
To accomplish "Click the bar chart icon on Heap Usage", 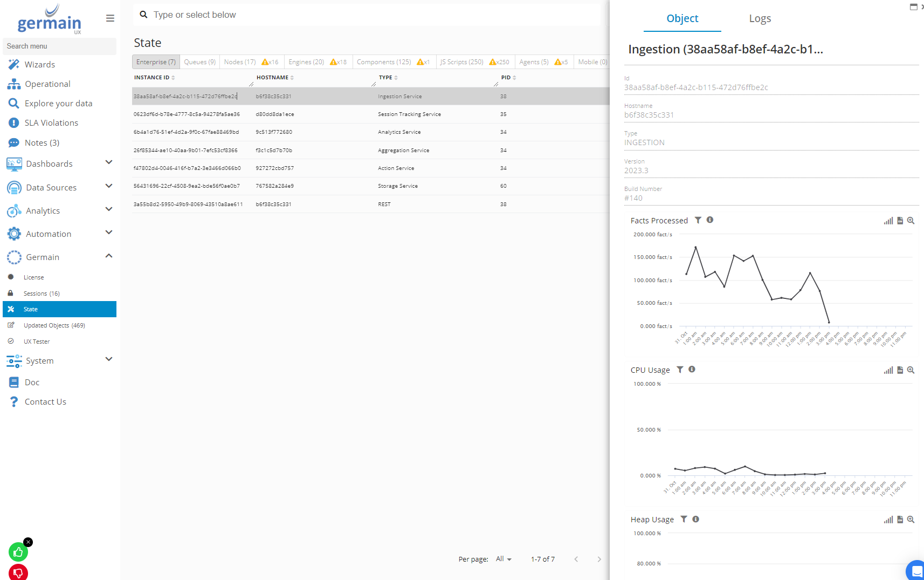I will 888,520.
